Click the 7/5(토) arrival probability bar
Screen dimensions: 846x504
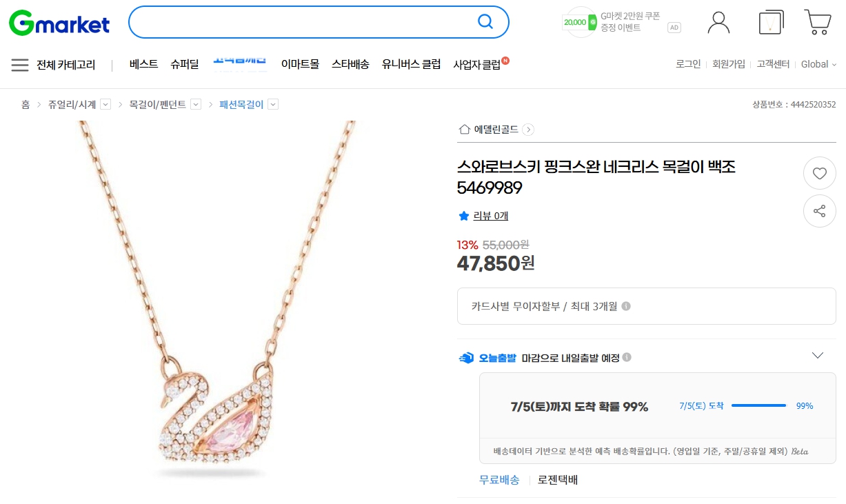(758, 405)
